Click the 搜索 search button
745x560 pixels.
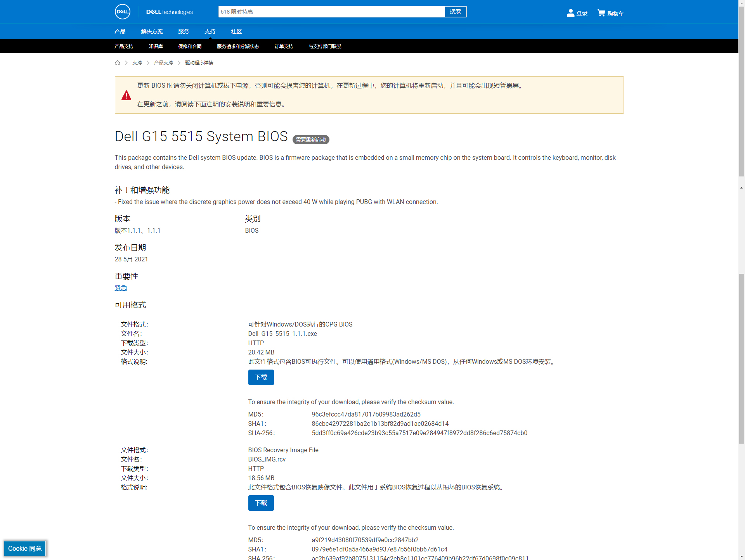[455, 12]
